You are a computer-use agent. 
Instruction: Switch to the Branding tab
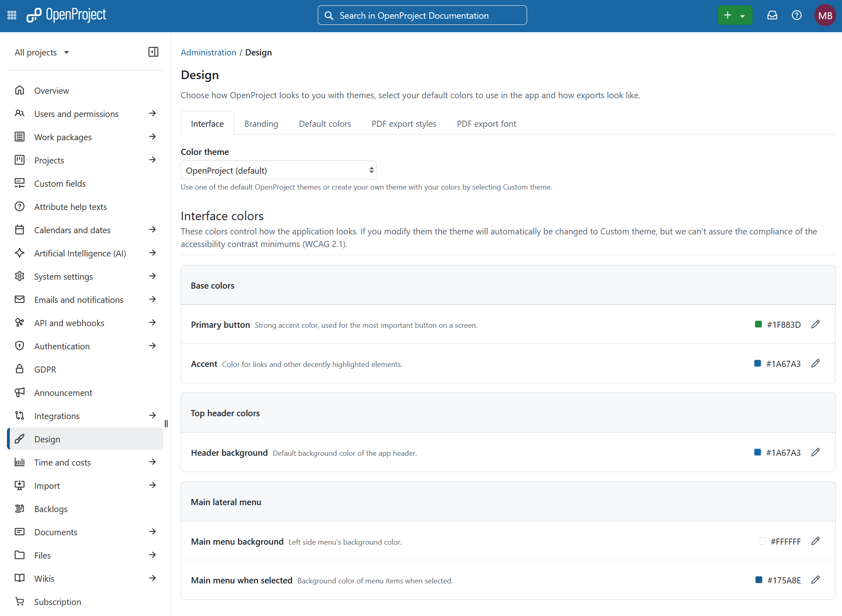click(x=261, y=124)
